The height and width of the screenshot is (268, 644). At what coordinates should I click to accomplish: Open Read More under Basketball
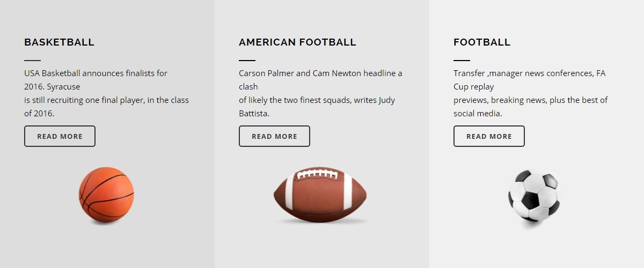pos(60,136)
